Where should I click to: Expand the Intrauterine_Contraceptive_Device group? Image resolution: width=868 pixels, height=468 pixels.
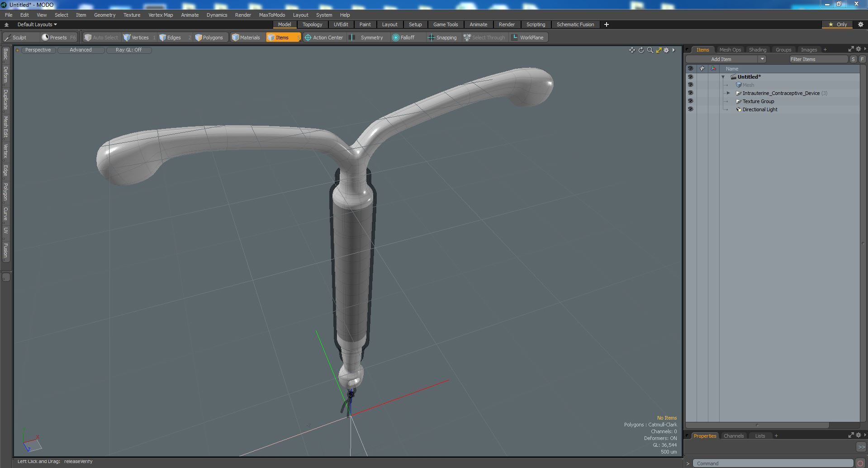click(x=728, y=93)
